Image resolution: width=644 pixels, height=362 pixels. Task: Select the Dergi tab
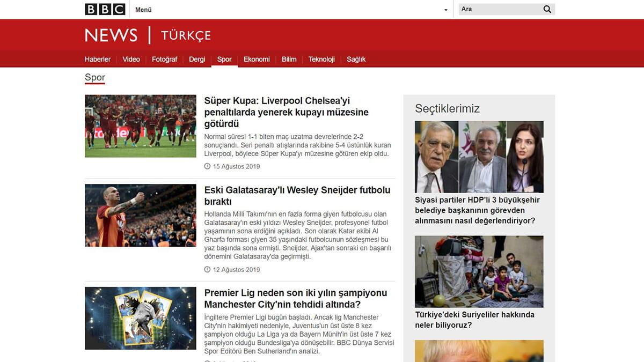(x=197, y=59)
